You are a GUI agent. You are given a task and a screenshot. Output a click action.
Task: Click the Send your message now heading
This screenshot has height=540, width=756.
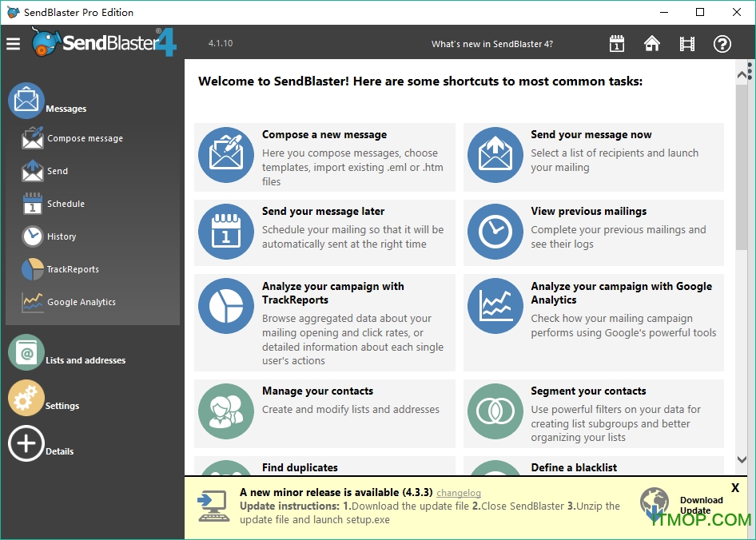(x=591, y=134)
